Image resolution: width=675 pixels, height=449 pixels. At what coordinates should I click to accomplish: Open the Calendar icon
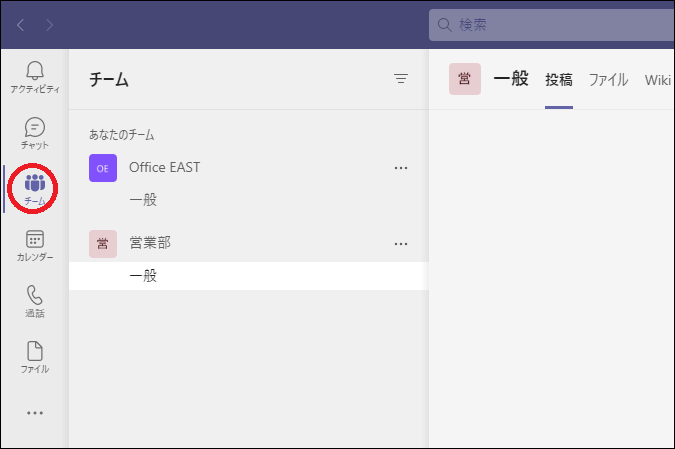click(35, 244)
